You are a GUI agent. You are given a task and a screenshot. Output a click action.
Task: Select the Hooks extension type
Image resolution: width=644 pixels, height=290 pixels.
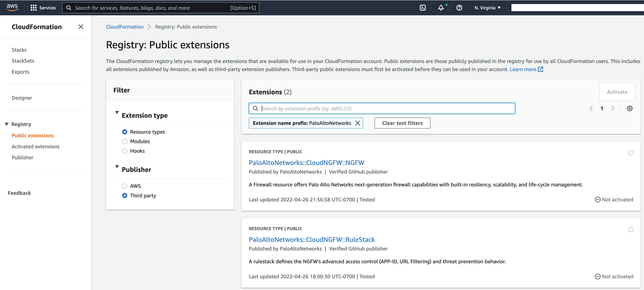pyautogui.click(x=125, y=151)
